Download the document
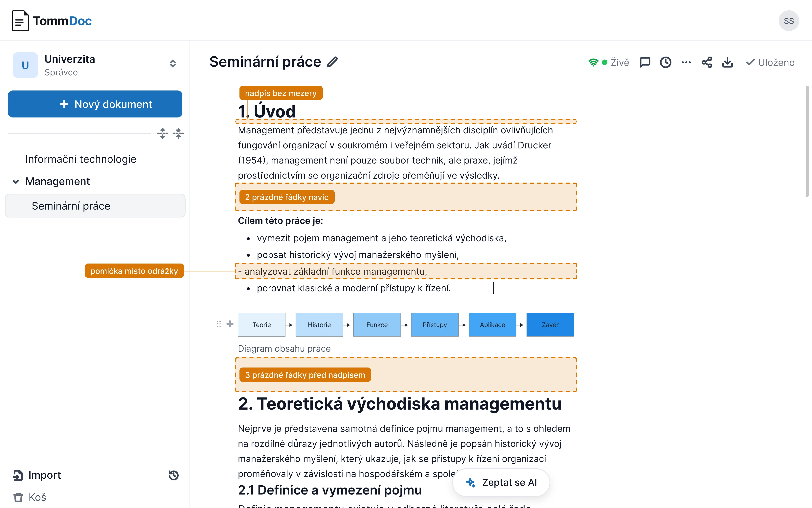 pos(727,63)
